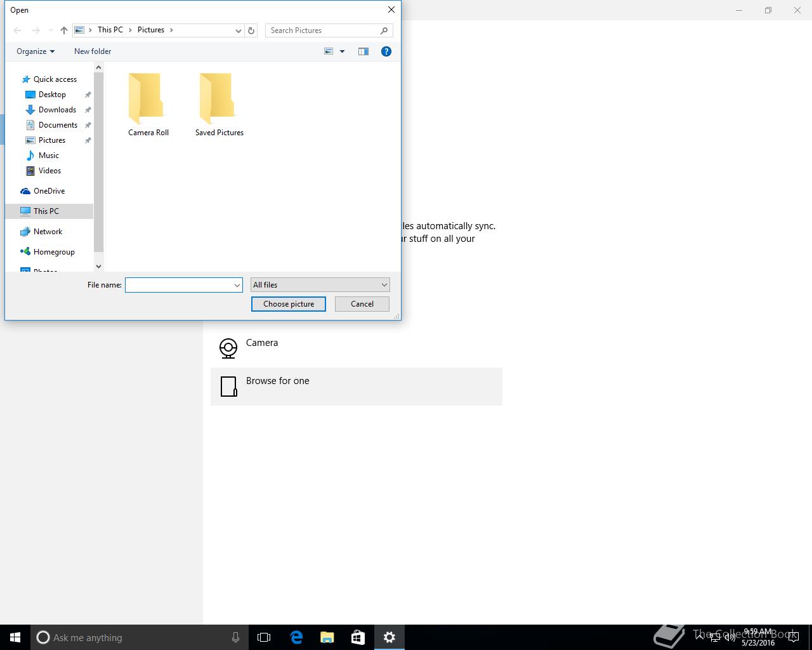Screen dimensions: 812x650
Task: Select Camera option in Settings window
Action: point(357,348)
